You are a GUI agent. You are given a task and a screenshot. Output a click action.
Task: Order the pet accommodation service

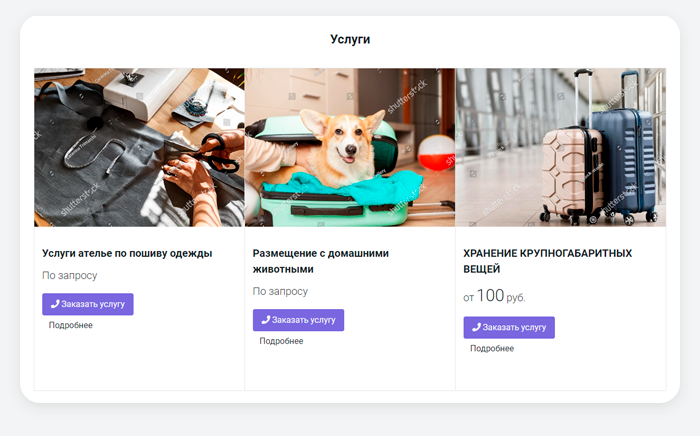pyautogui.click(x=298, y=320)
